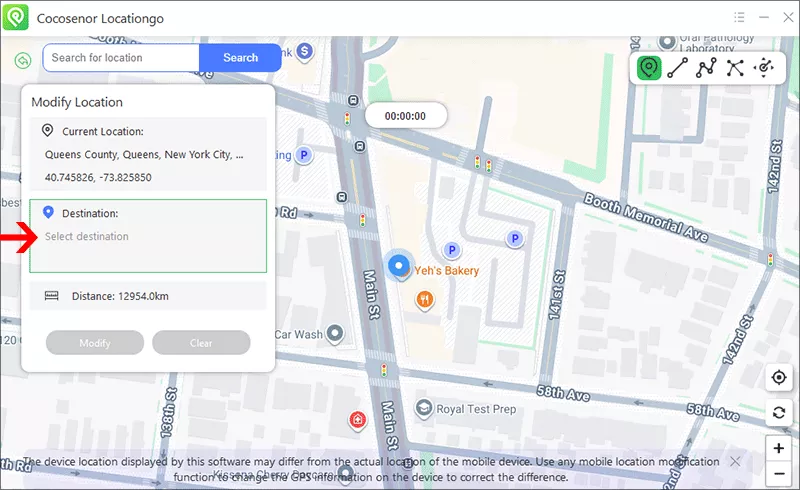Click the Queens County address text
Screen dimensions: 800x490
pos(144,155)
